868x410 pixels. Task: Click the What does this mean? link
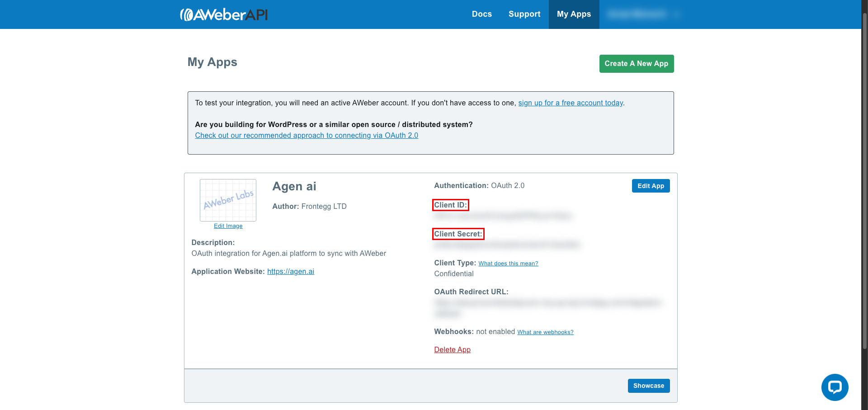(508, 264)
